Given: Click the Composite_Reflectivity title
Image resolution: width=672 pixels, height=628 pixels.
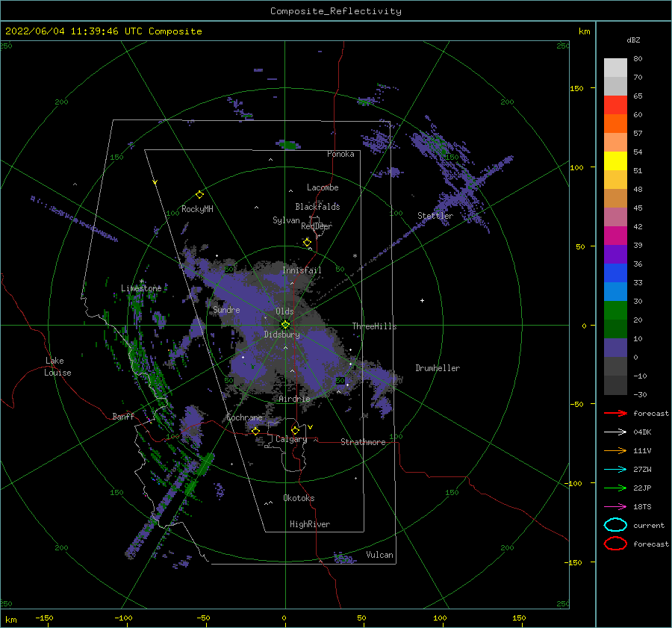Looking at the screenshot, I should pyautogui.click(x=335, y=11).
